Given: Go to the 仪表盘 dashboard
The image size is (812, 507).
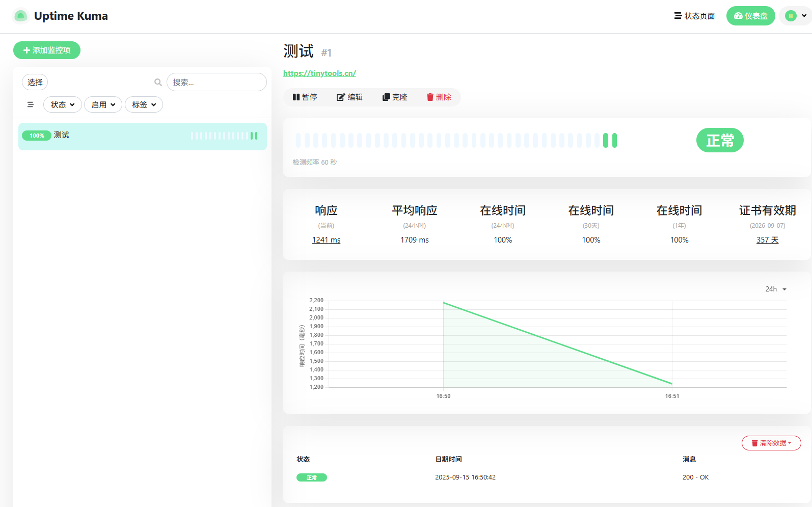Looking at the screenshot, I should (750, 16).
